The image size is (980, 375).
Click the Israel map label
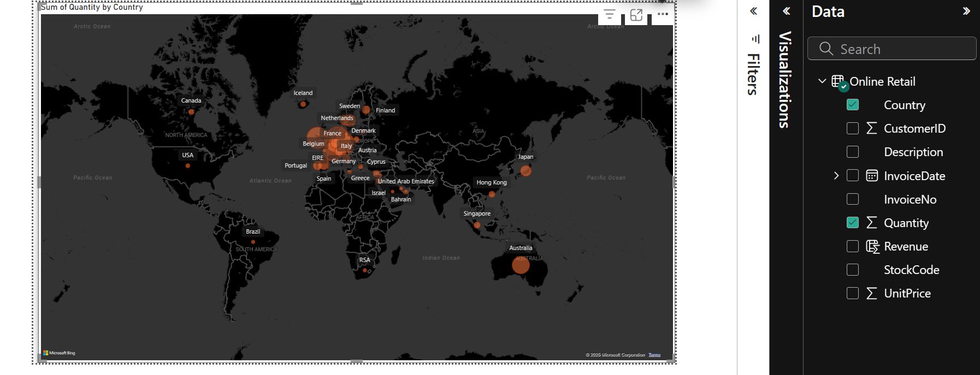coord(379,193)
